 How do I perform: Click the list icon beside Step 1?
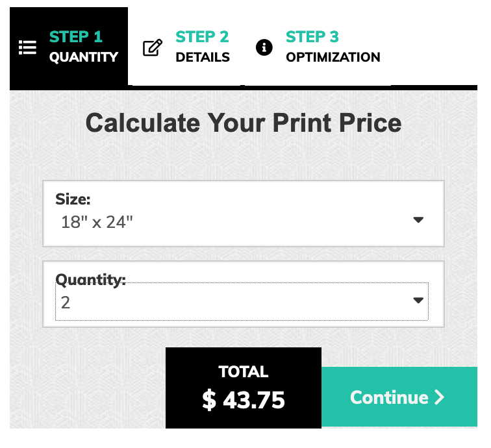tap(27, 47)
